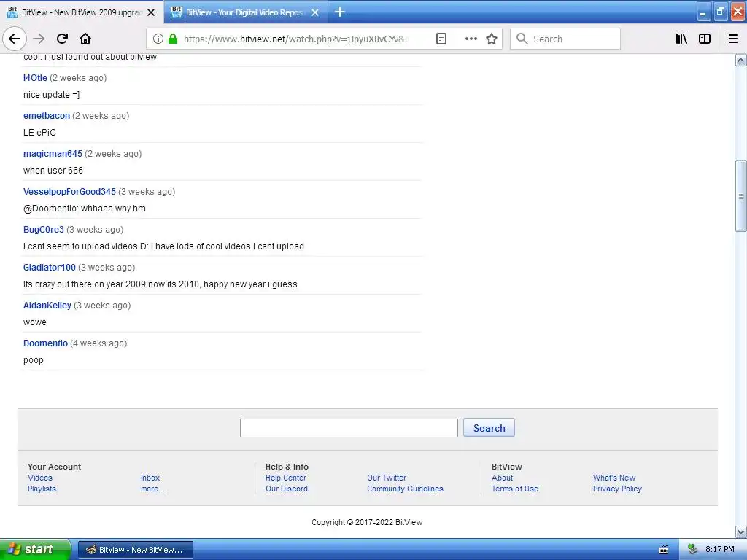The image size is (747, 560).
Task: Open the Windows start menu
Action: pos(35,550)
